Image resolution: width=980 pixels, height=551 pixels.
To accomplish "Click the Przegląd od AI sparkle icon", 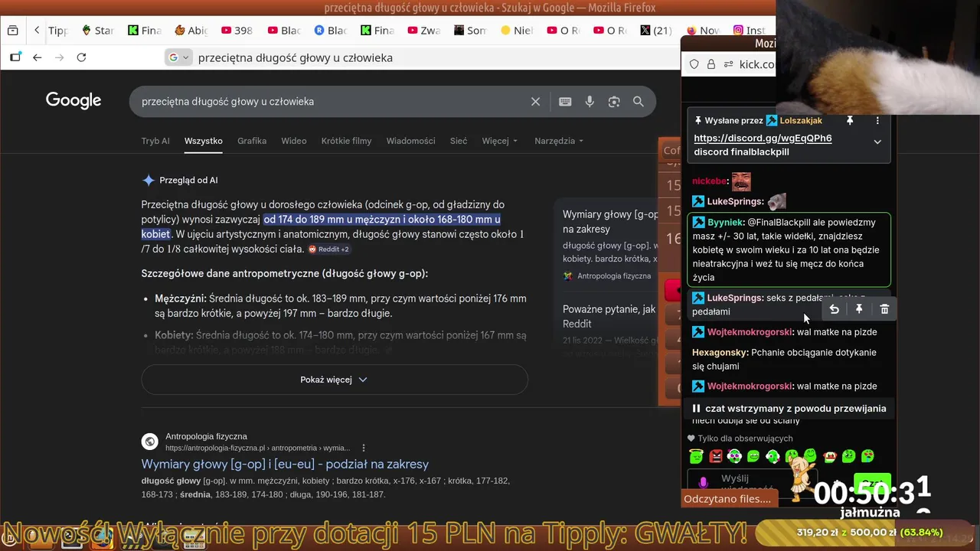I will (149, 181).
